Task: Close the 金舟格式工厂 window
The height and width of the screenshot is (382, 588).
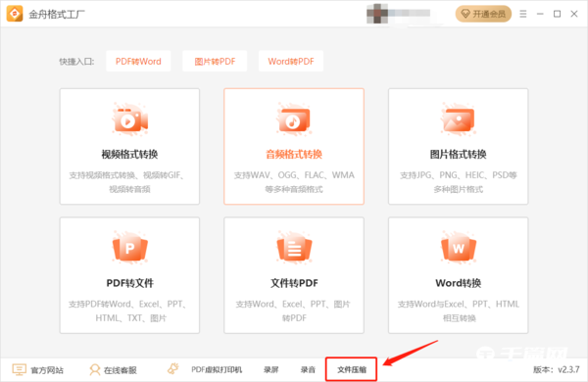Action: coord(574,14)
